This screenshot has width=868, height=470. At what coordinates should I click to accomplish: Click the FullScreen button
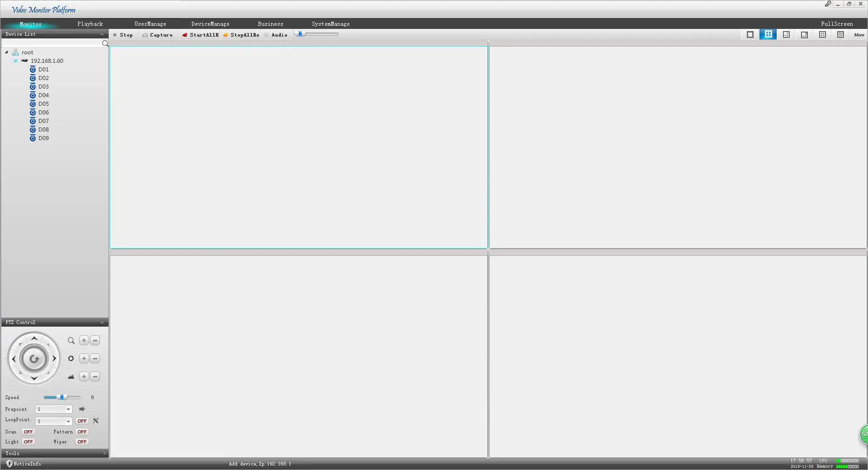837,24
